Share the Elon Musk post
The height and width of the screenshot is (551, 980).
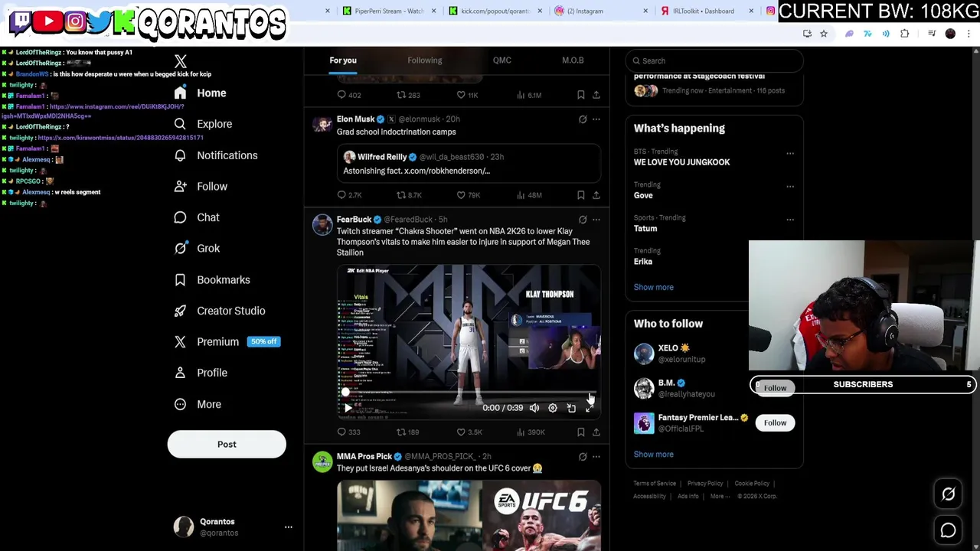(x=596, y=195)
